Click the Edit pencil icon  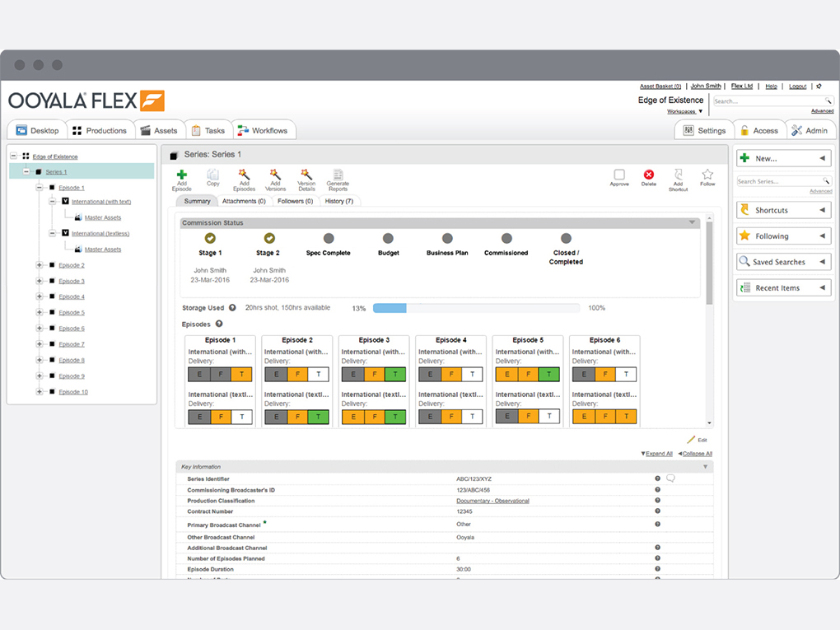coord(691,440)
